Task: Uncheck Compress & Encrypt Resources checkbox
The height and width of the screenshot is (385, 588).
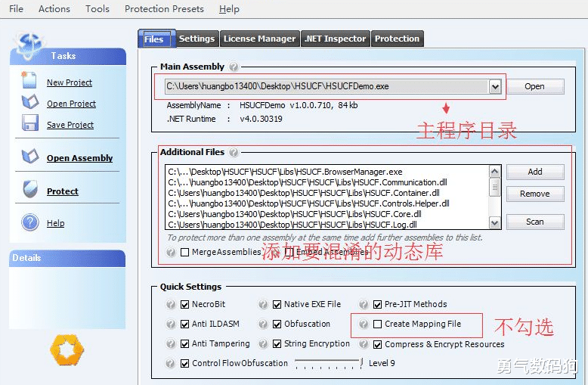Action: pyautogui.click(x=377, y=344)
